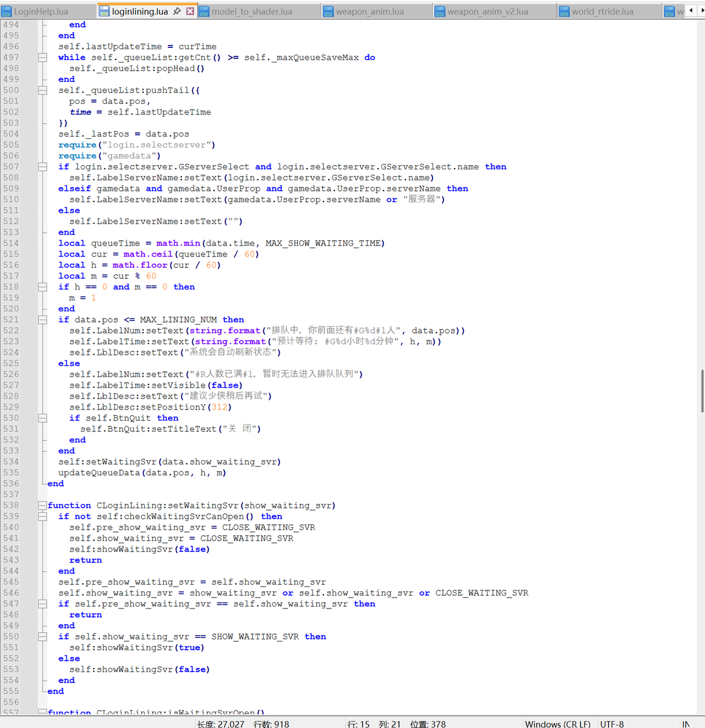Click on 'local m = cur % 60' line

(x=109, y=276)
